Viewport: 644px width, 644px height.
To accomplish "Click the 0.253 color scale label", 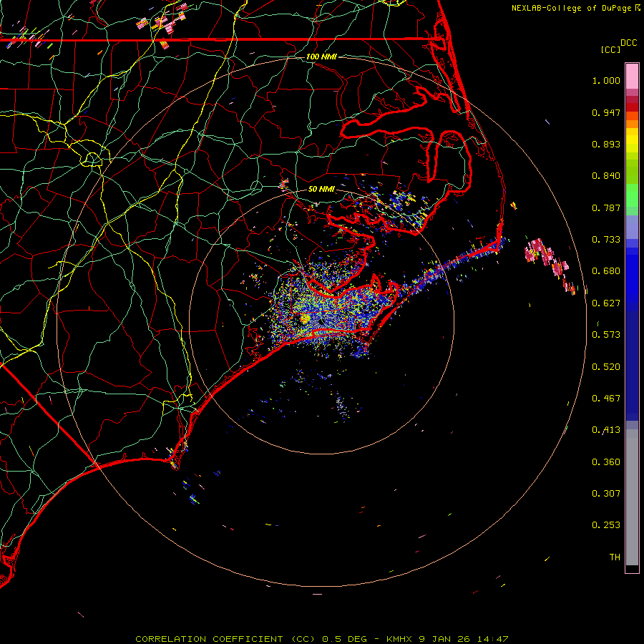I will tap(606, 525).
